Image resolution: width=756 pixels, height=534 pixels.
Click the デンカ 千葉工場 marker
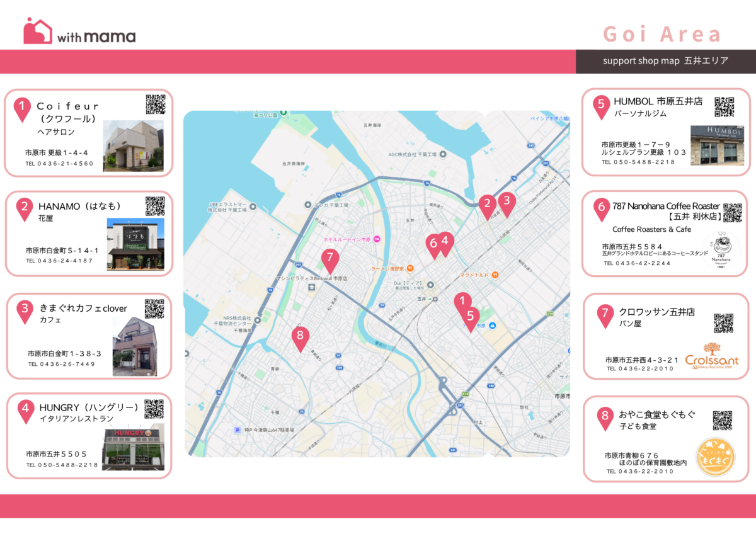click(x=308, y=205)
